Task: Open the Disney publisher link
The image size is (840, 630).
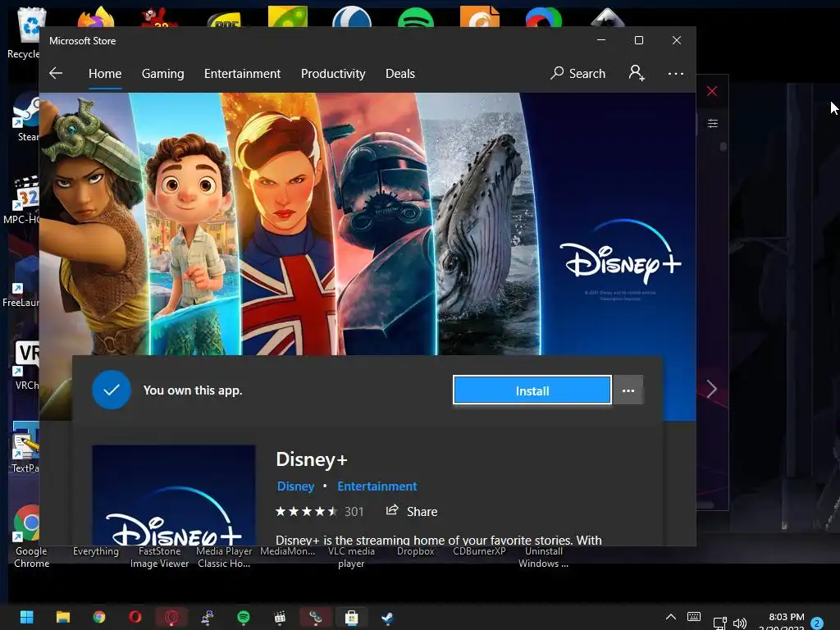Action: click(x=295, y=486)
